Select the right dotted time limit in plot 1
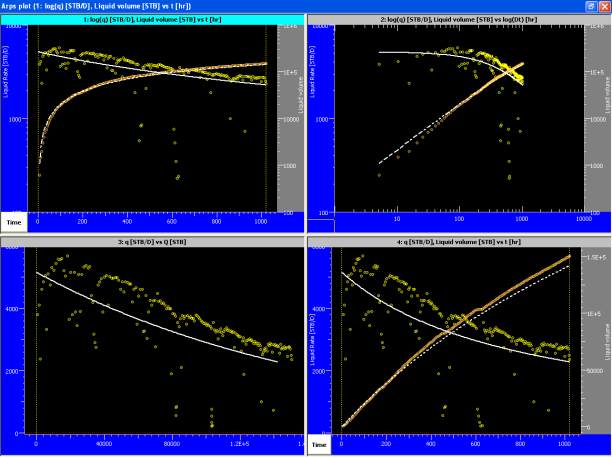 (266, 118)
